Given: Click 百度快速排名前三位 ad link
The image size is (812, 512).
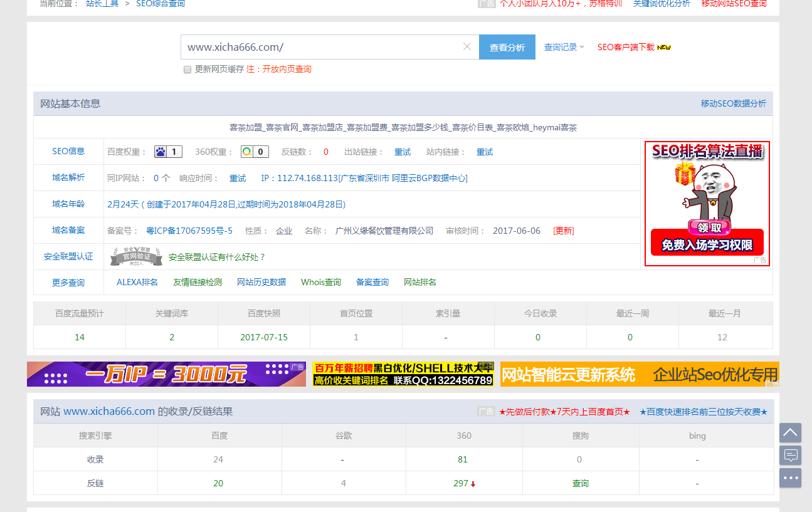Looking at the screenshot, I should 703,412.
